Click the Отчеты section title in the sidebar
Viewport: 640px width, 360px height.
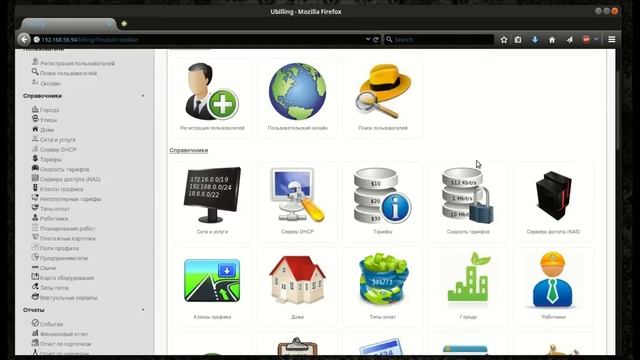(x=33, y=310)
